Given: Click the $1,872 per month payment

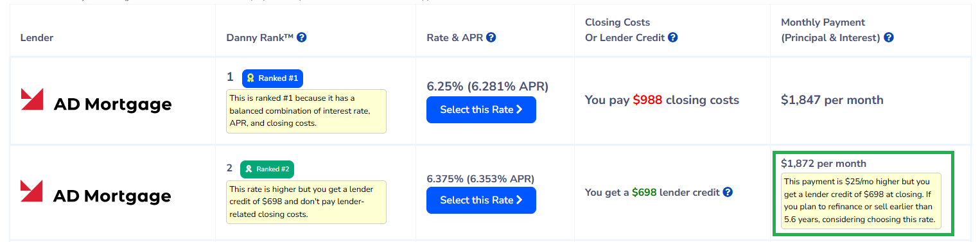Looking at the screenshot, I should [x=823, y=163].
